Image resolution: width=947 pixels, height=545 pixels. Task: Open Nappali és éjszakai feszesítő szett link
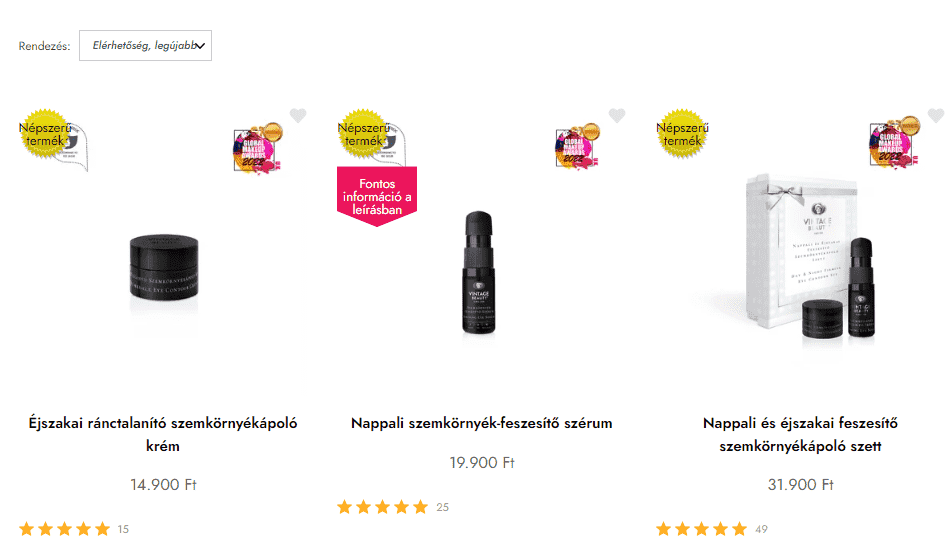click(800, 434)
